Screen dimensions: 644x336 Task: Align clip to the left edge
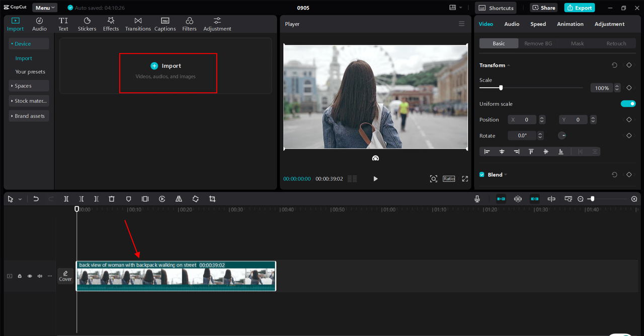pyautogui.click(x=487, y=151)
